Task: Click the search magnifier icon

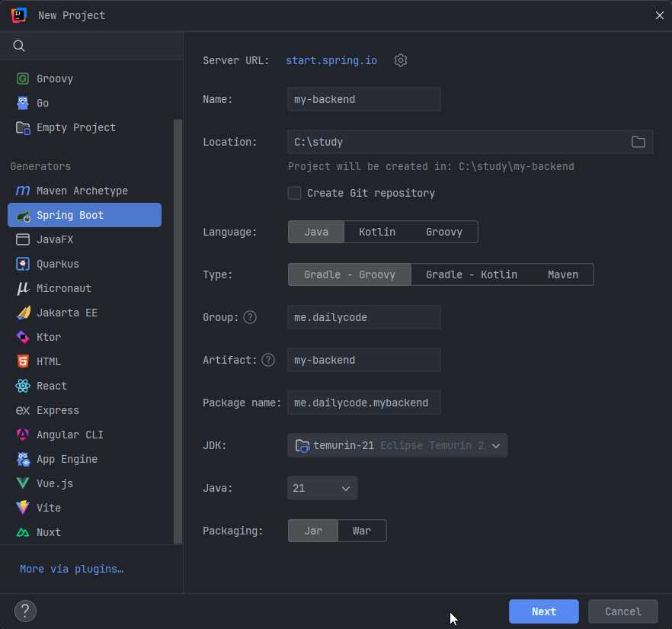Action: pos(19,46)
